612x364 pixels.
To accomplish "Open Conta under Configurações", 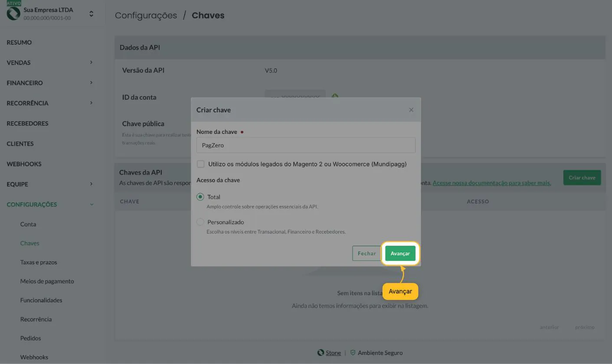I will click(x=28, y=224).
